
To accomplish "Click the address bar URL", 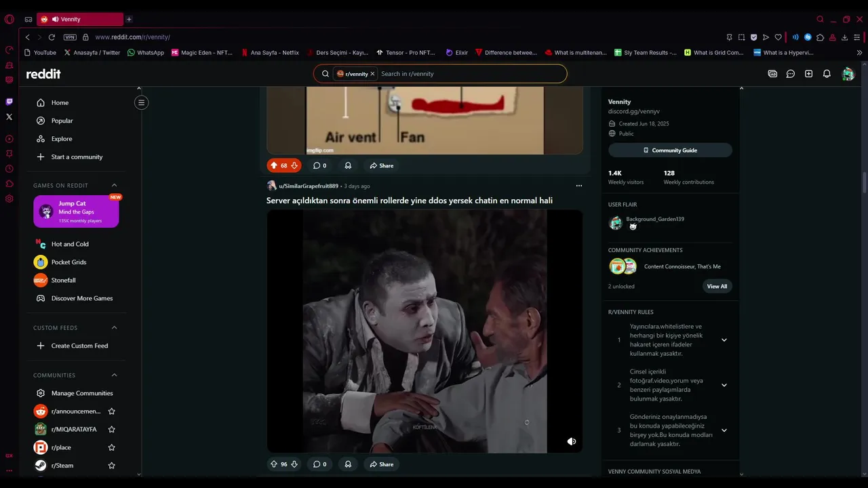I will click(x=132, y=37).
